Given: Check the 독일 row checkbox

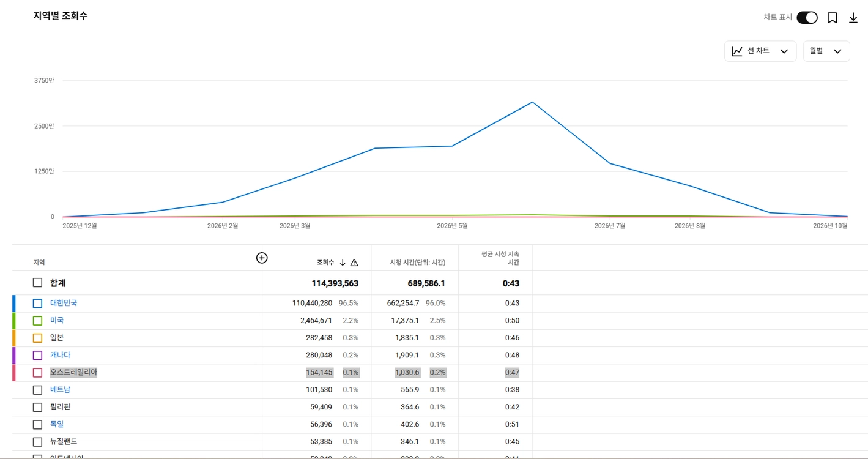Looking at the screenshot, I should coord(38,425).
